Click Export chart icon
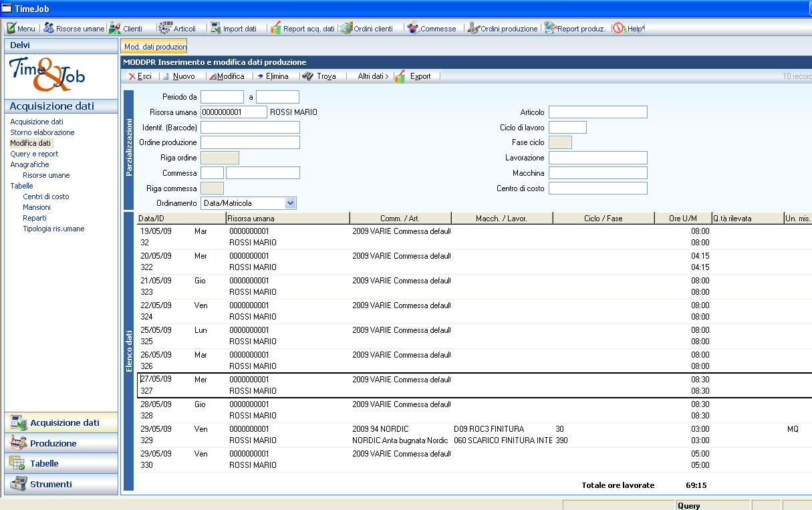This screenshot has height=510, width=812. (400, 76)
